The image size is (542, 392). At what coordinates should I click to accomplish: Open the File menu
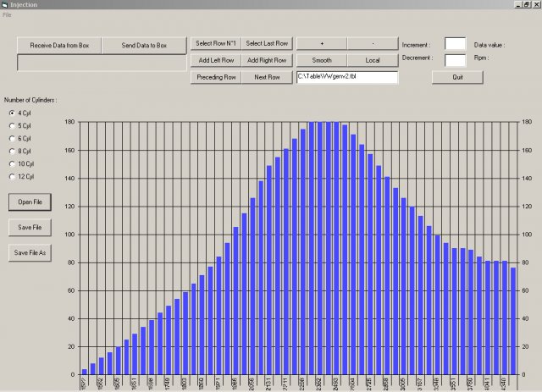(x=7, y=15)
